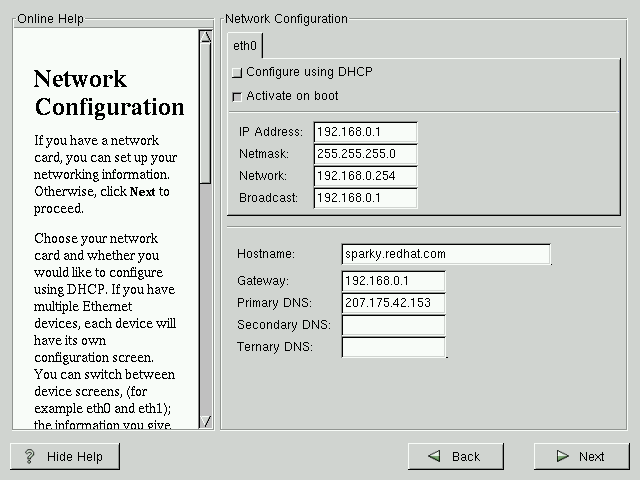This screenshot has width=640, height=480.
Task: Click the help panel scroll down arrow
Action: (x=206, y=421)
